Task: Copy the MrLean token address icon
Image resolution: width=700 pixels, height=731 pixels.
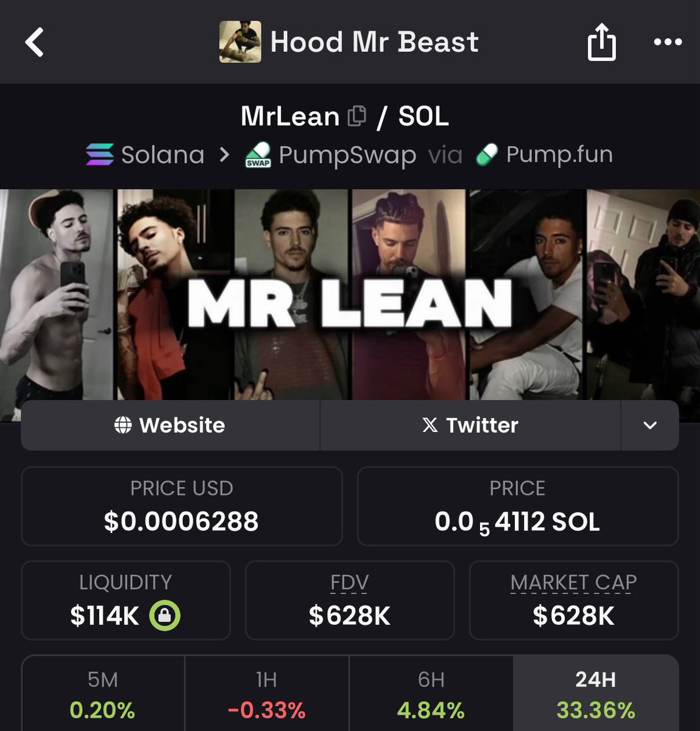Action: 357,116
